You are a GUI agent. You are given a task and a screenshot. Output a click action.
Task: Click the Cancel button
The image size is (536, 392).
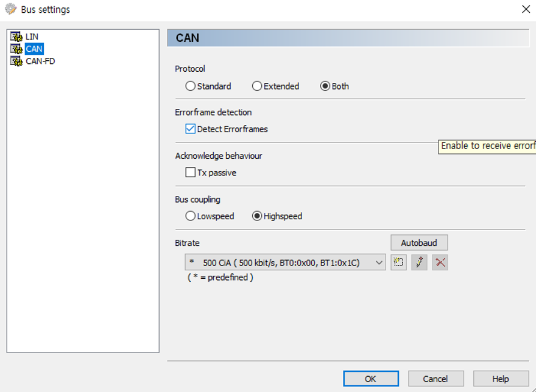tap(436, 379)
